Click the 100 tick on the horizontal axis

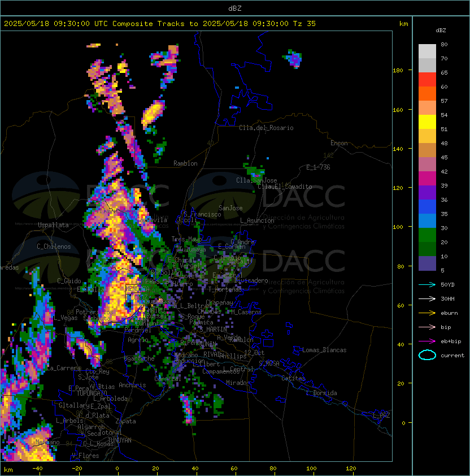point(311,469)
